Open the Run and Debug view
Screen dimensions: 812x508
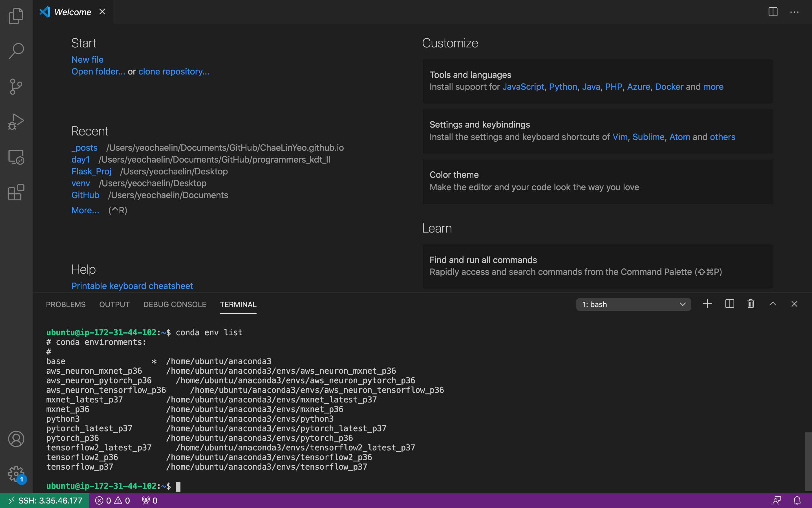tap(16, 122)
